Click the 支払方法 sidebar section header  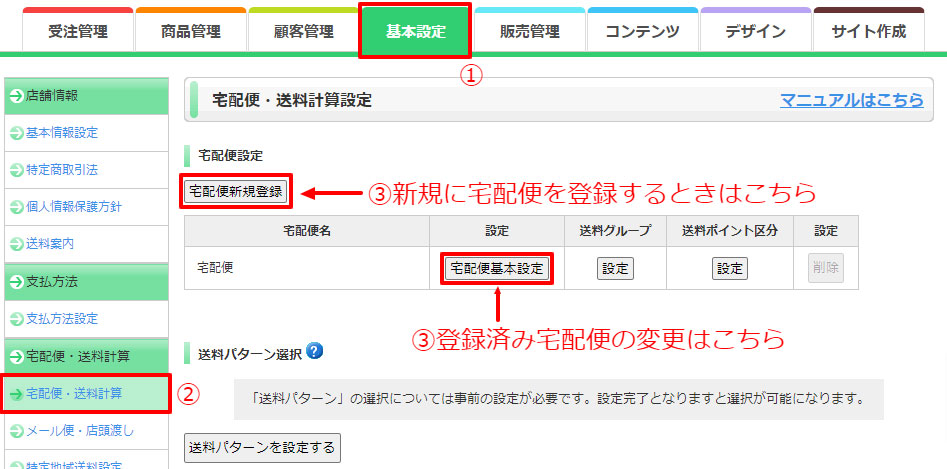pos(86,281)
